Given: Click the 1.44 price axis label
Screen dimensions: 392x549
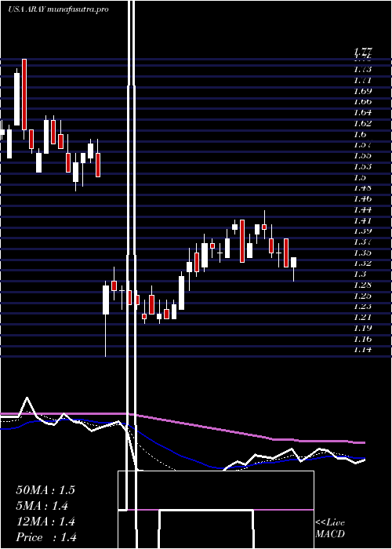Looking at the screenshot, I should 362,209.
